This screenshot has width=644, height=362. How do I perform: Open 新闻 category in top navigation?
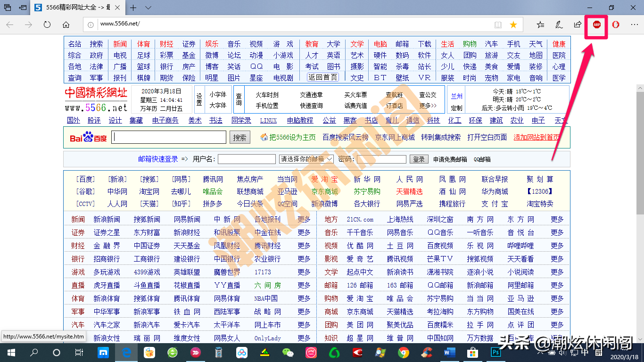[x=120, y=44]
